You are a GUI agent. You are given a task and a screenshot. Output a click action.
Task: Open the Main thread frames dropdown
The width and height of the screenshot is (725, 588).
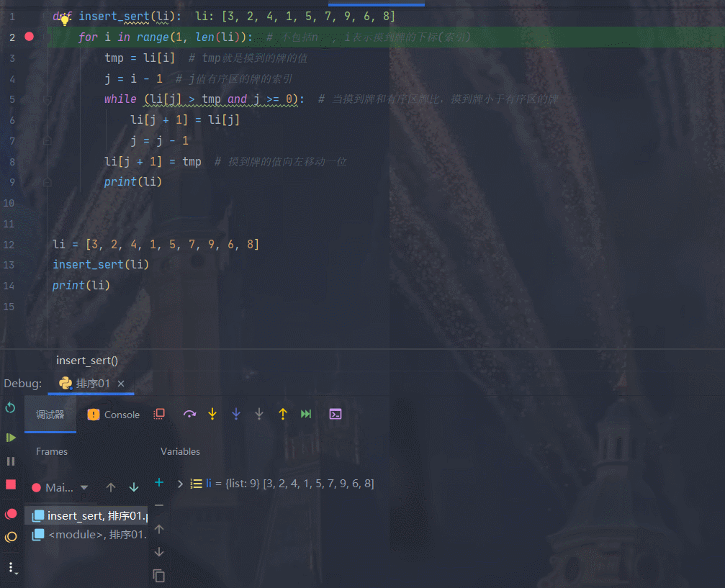coord(84,487)
